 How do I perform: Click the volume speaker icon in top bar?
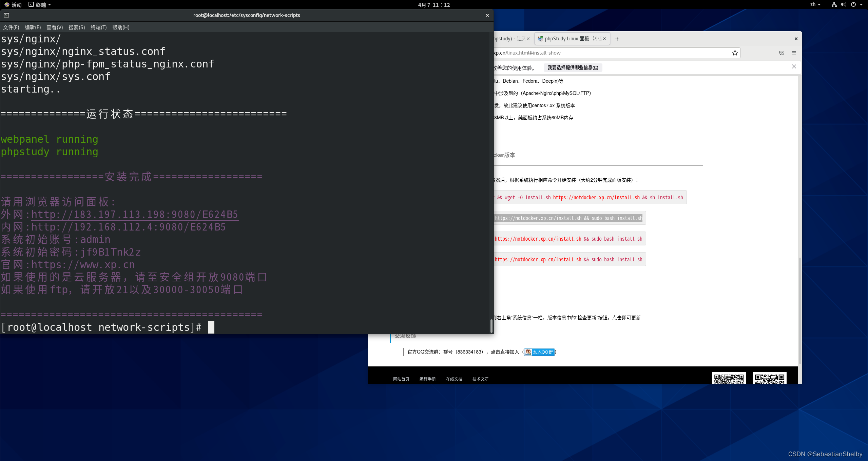[844, 5]
